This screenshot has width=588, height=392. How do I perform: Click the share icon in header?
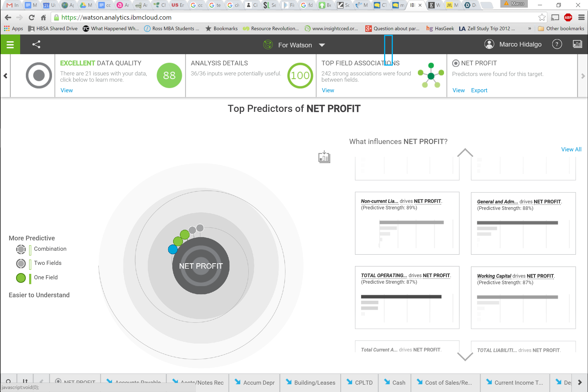click(x=36, y=44)
